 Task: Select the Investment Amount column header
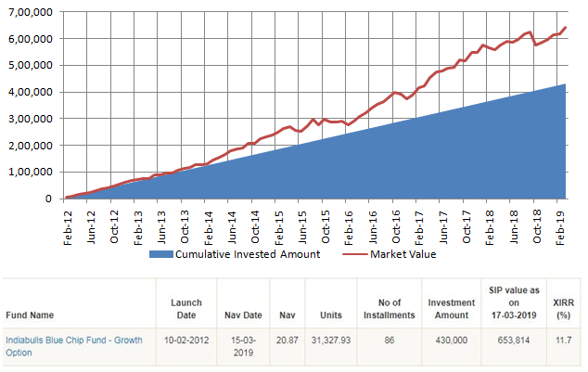[x=452, y=308]
